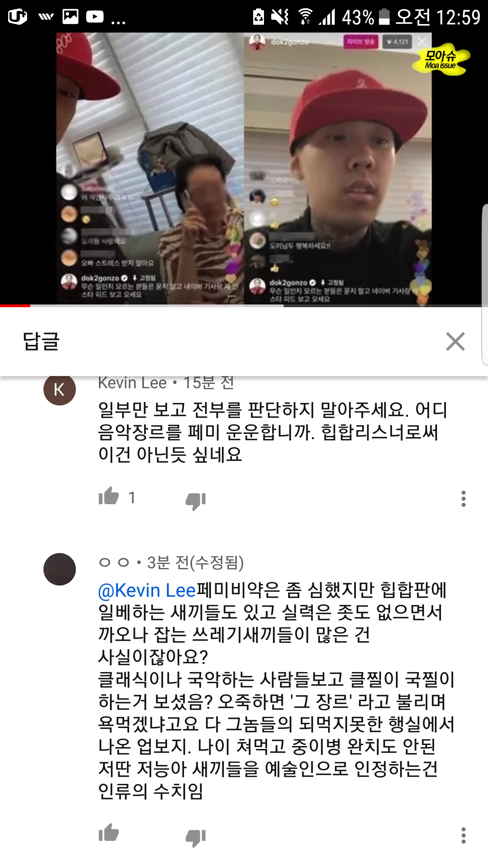Open ㅇㅇ user's dark profile avatar

(x=60, y=569)
